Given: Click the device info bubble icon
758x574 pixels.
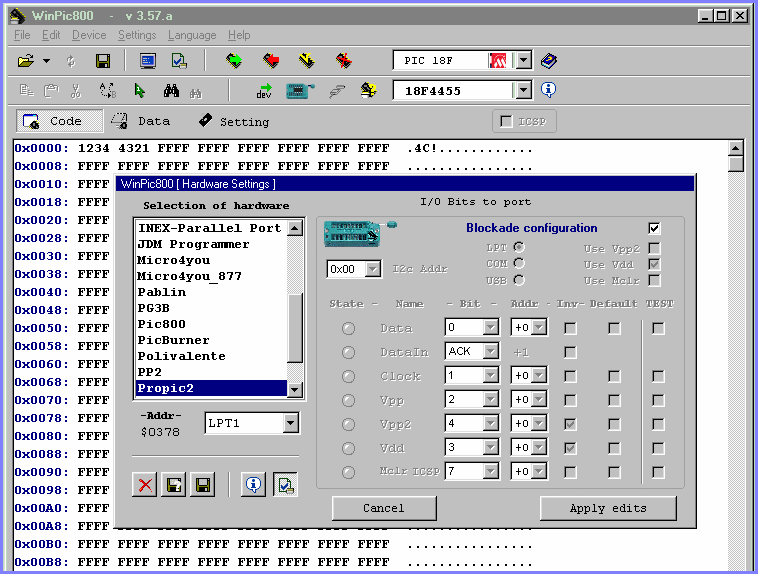Looking at the screenshot, I should [548, 90].
